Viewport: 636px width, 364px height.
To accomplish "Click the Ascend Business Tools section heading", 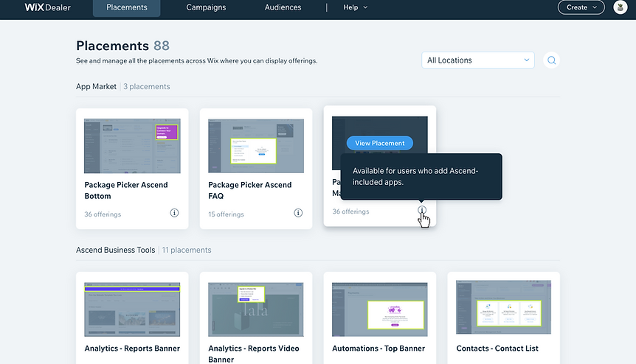I will [116, 251].
